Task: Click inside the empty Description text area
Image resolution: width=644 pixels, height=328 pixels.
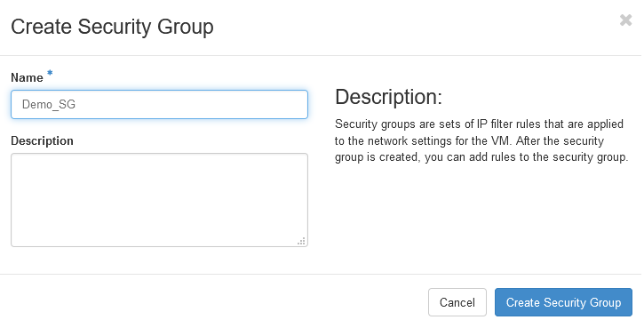Action: (x=159, y=200)
